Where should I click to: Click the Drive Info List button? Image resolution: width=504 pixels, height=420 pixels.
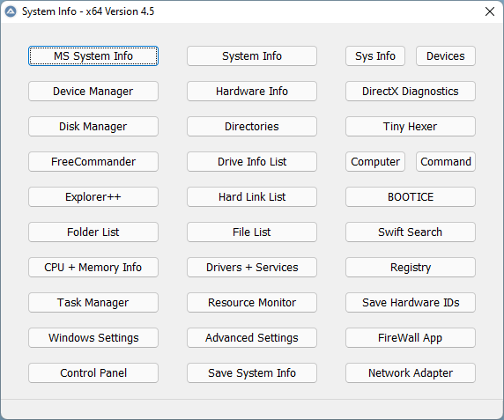pos(252,161)
